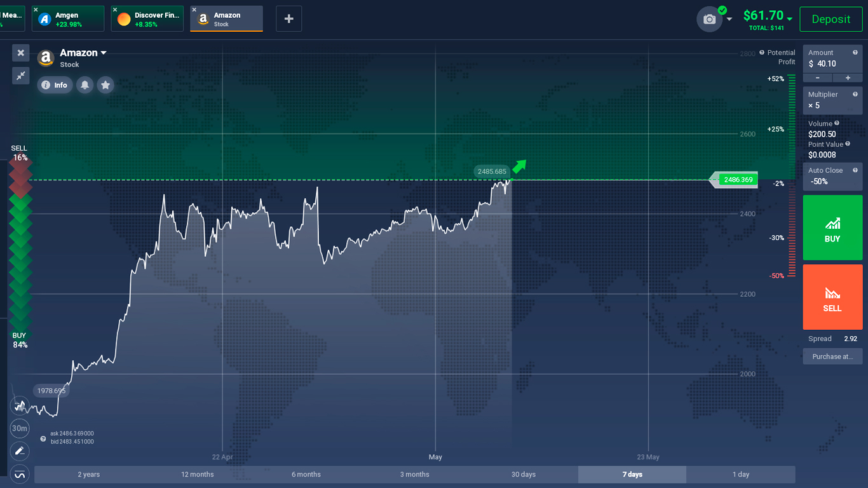Select the 6 months timeframe

coord(306,475)
